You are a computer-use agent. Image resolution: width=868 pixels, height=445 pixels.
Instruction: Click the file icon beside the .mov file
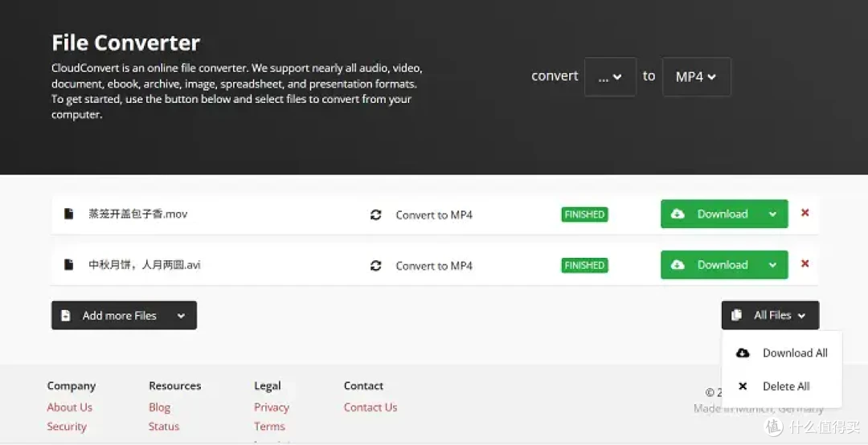pos(68,214)
